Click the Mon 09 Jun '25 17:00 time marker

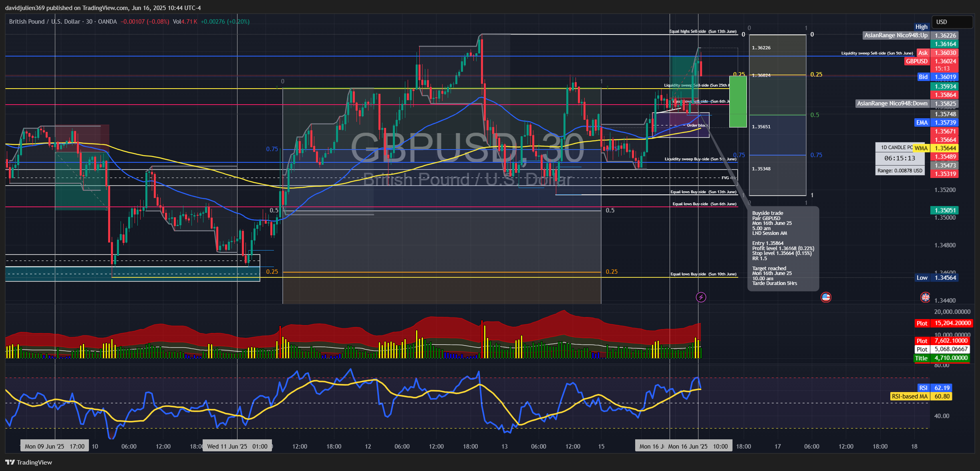point(54,447)
